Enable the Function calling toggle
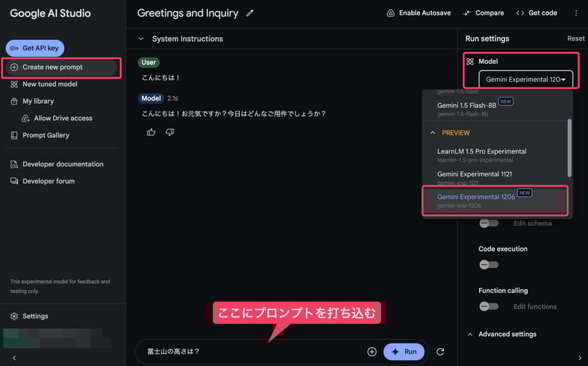This screenshot has height=366, width=588. 489,306
